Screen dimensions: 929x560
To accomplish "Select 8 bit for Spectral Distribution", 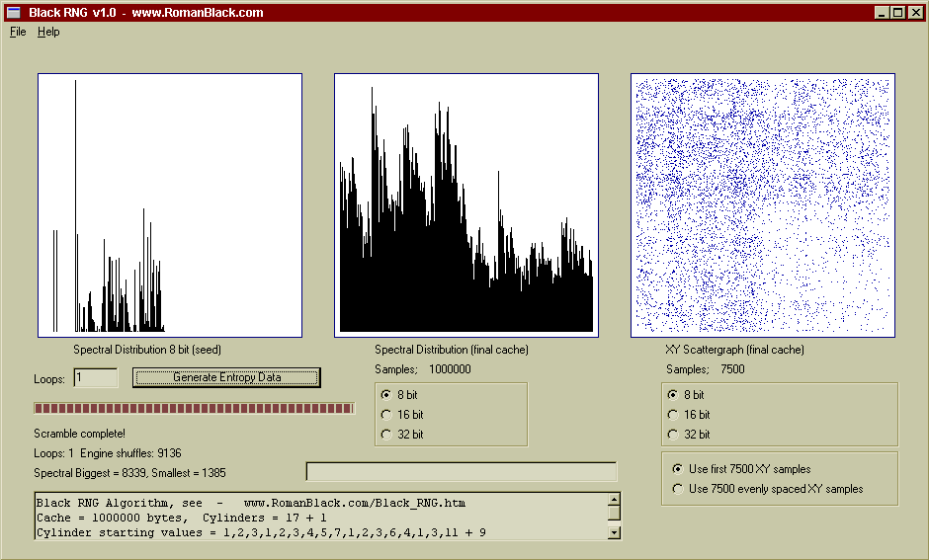I will [x=385, y=395].
